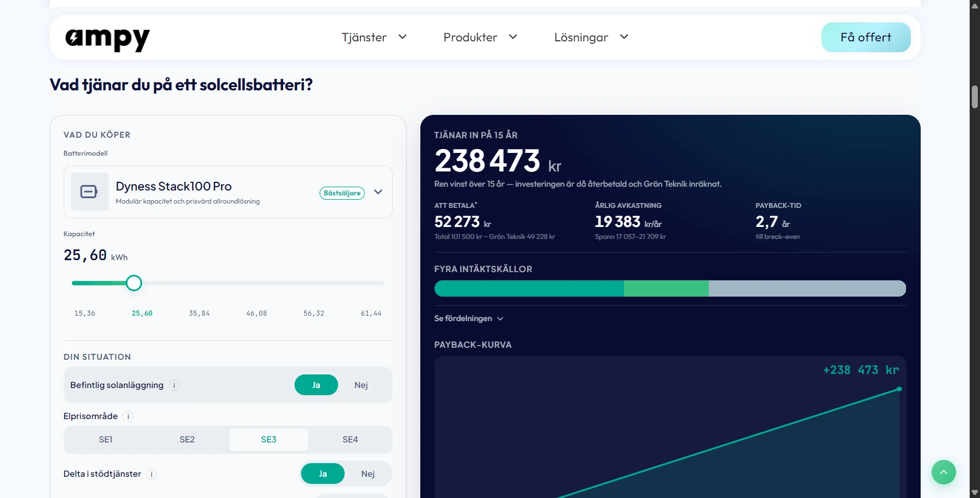Click the capacity slider handle
The width and height of the screenshot is (980, 498).
(x=134, y=283)
